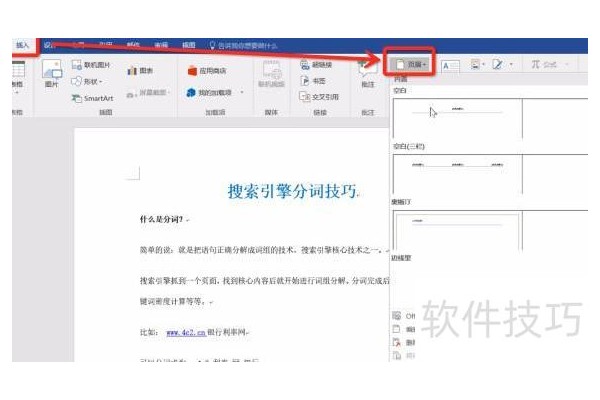The image size is (600, 400).
Task: Select the 编辑页眉 edit header menu item
Action: coord(404,329)
